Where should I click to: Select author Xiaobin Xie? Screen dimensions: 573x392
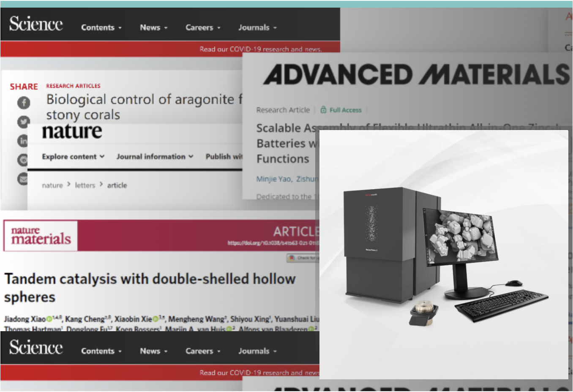tap(133, 319)
